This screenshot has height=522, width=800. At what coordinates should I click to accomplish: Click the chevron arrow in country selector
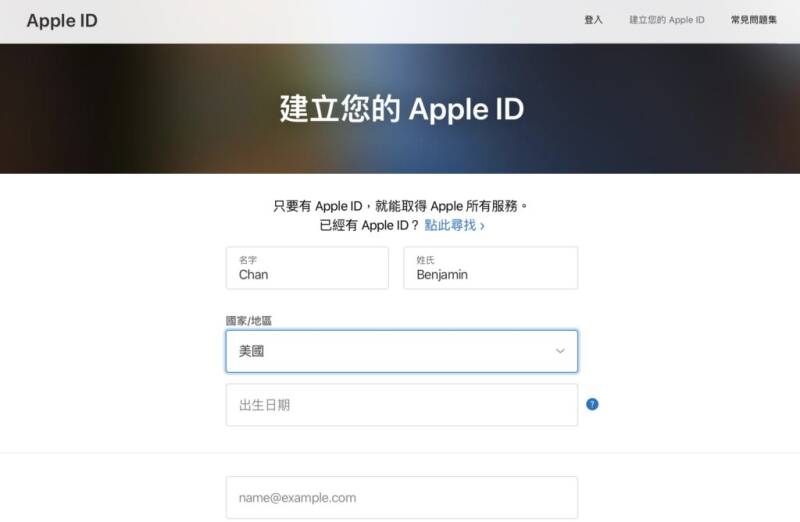pos(560,351)
